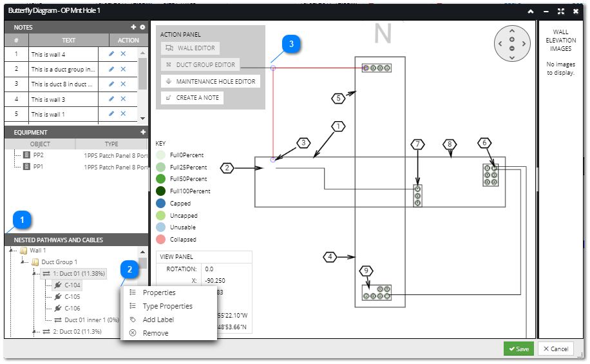
Task: Collapse Duct Group 1 tree node
Action: point(23,262)
